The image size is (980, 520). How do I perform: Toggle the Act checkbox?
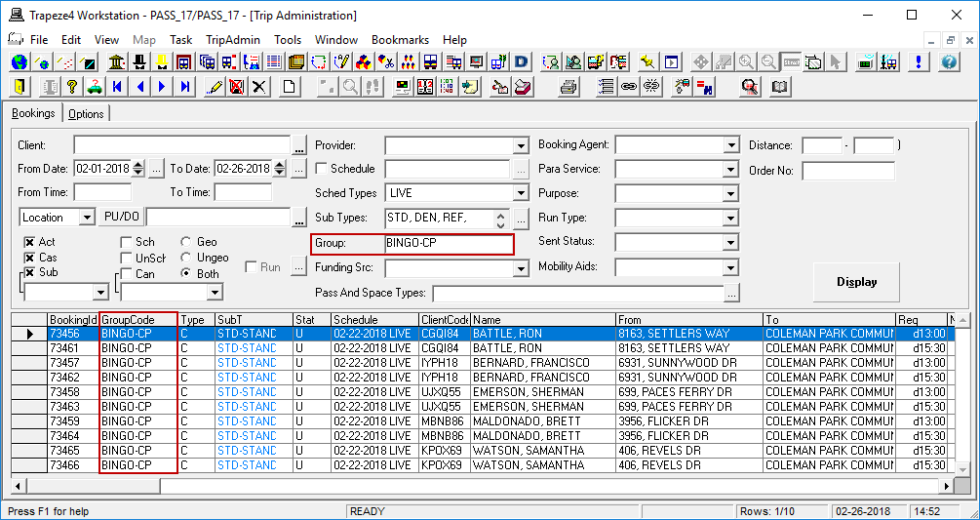28,243
